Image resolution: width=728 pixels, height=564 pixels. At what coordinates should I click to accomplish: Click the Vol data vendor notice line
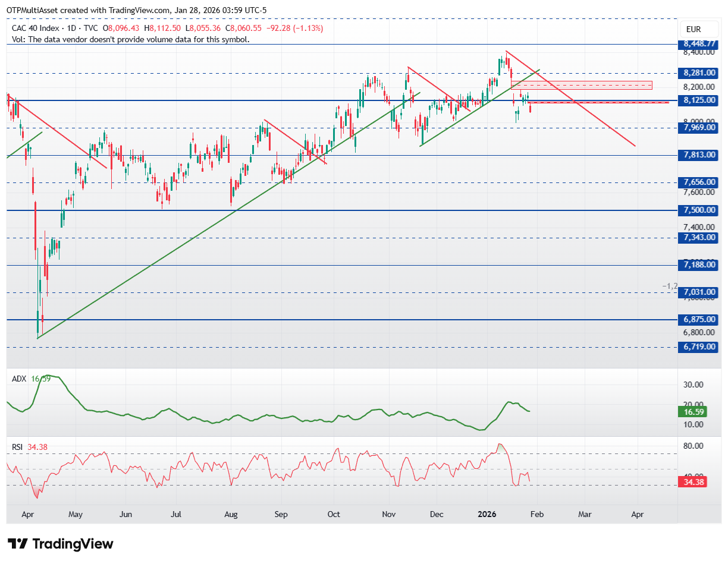pos(131,39)
